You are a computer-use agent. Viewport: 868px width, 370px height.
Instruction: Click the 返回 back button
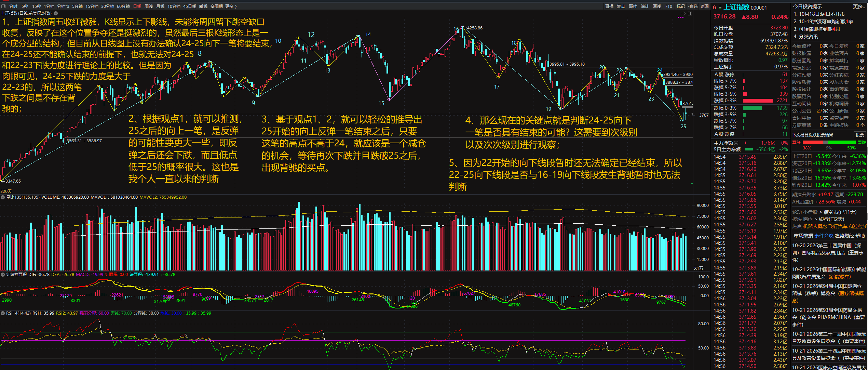click(x=705, y=6)
